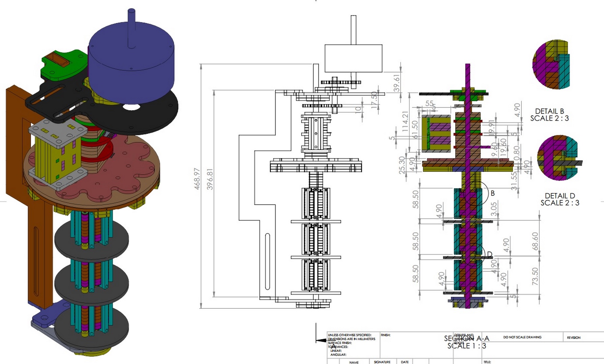Click the SIGNATURE column header in the title block
This screenshot has width=604, height=364.
tap(382, 362)
